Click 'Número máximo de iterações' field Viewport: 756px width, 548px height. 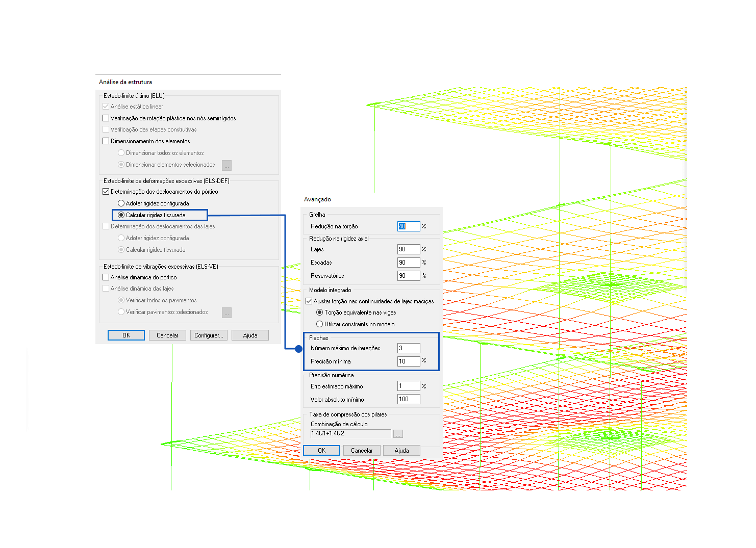point(409,348)
